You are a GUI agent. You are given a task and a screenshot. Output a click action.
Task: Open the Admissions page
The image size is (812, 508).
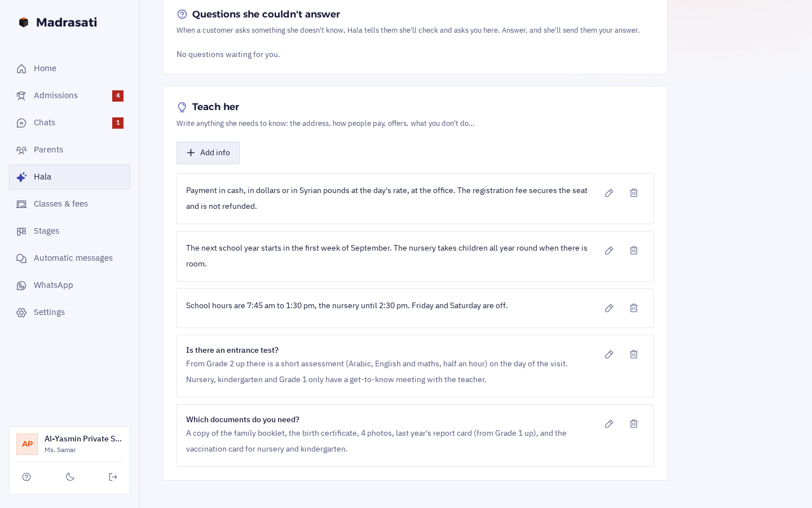point(69,95)
